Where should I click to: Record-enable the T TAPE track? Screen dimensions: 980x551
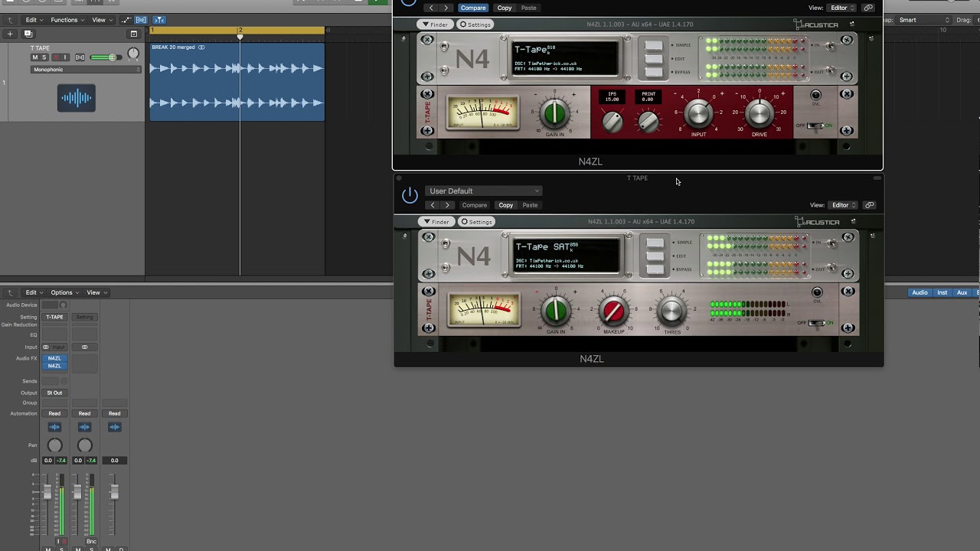(56, 57)
